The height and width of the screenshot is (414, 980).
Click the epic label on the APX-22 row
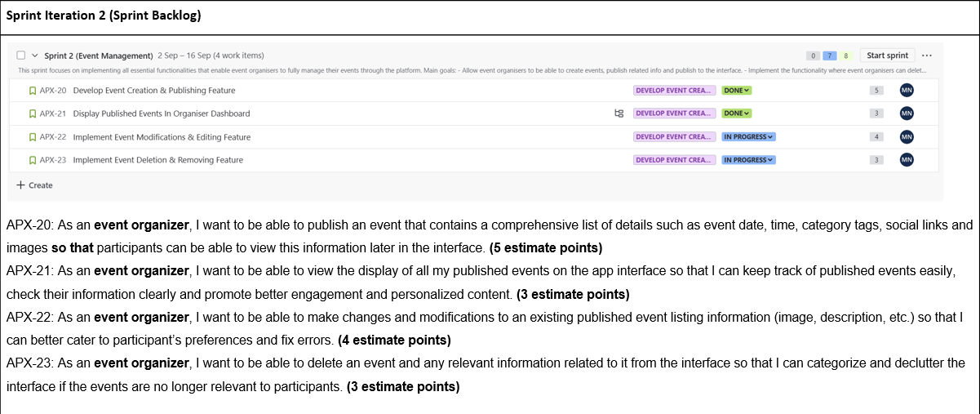674,137
